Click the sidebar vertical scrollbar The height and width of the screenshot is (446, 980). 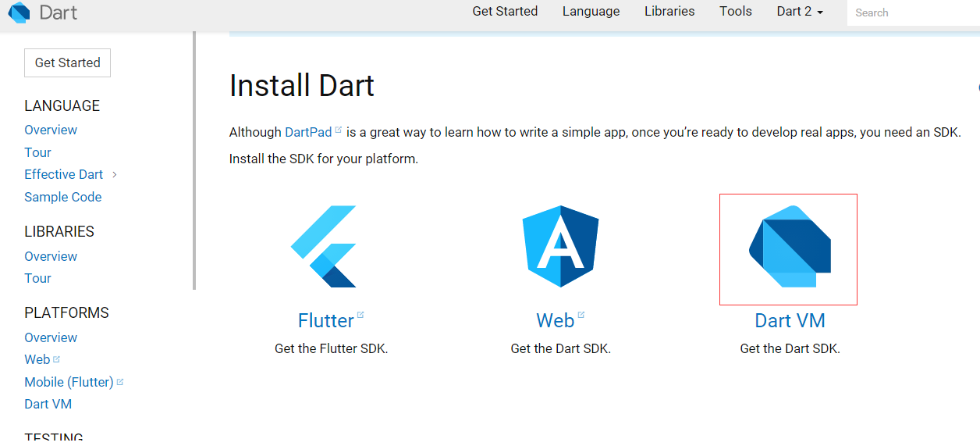click(x=194, y=160)
